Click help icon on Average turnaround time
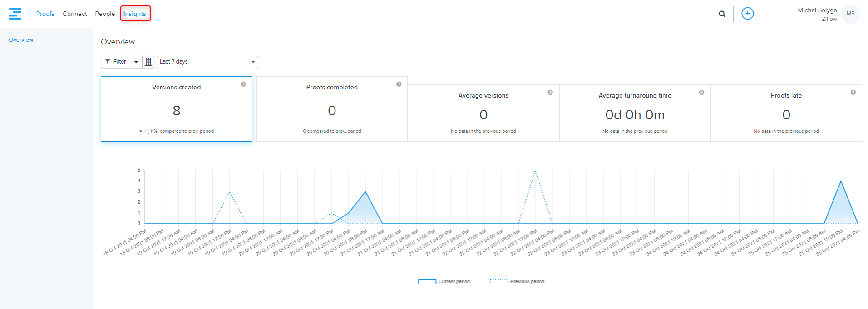The height and width of the screenshot is (309, 868). pos(701,93)
